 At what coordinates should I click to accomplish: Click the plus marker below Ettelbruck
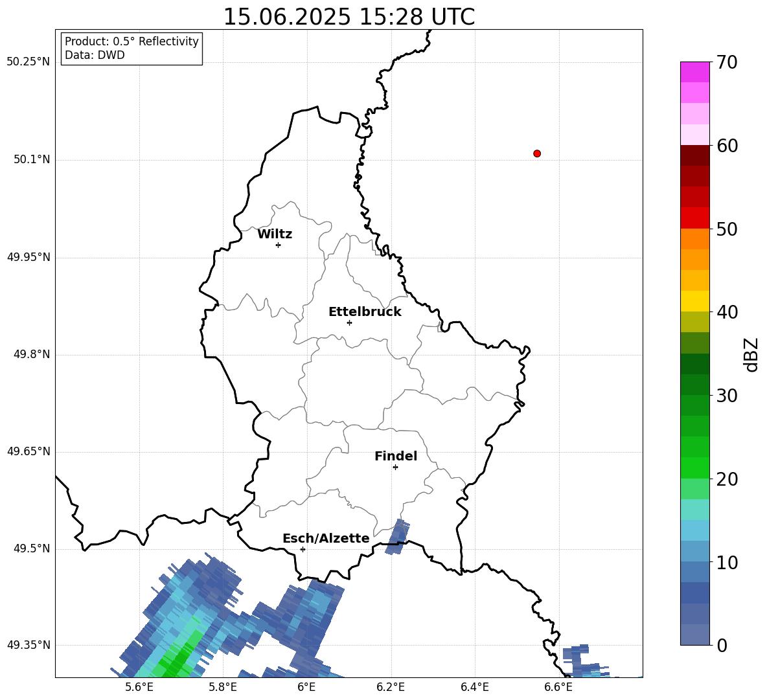tap(349, 322)
